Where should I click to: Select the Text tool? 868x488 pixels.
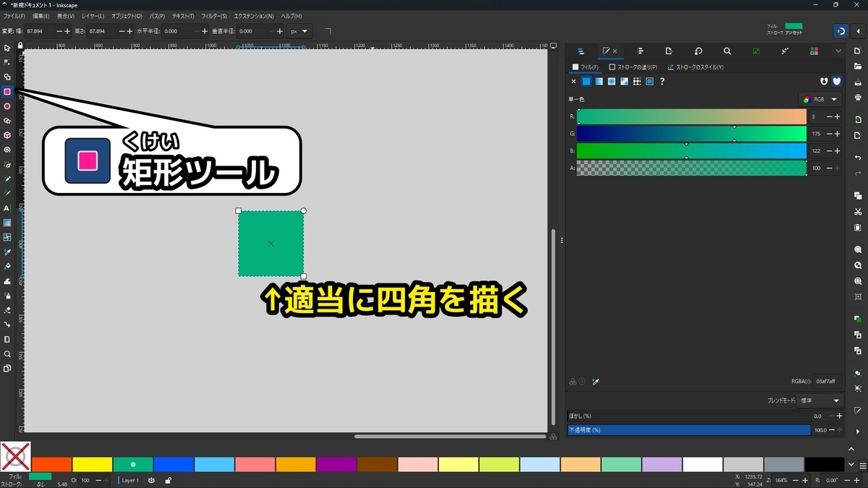point(7,208)
